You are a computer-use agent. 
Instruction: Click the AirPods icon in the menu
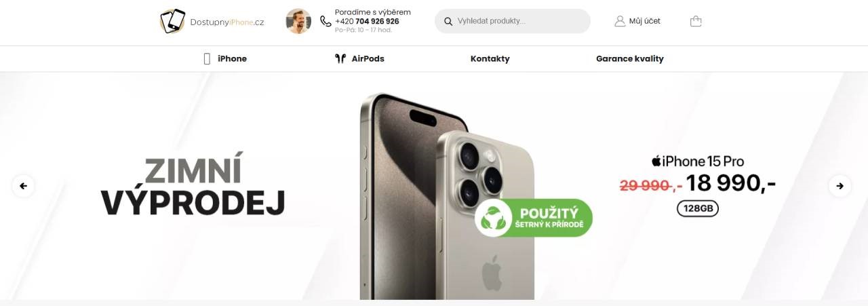click(340, 59)
